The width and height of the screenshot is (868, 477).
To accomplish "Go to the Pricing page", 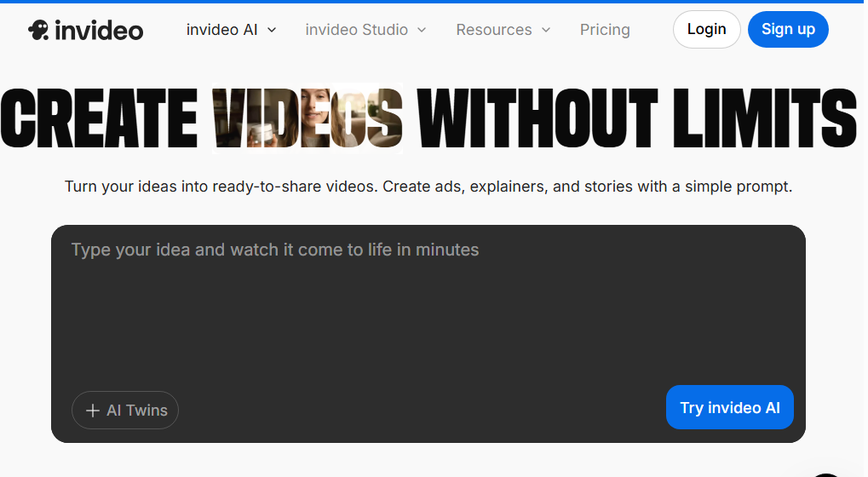I will click(605, 30).
